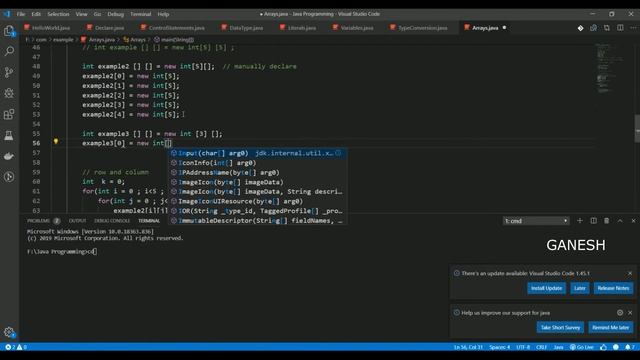
Task: Open the Source Control view
Action: (x=9, y=72)
